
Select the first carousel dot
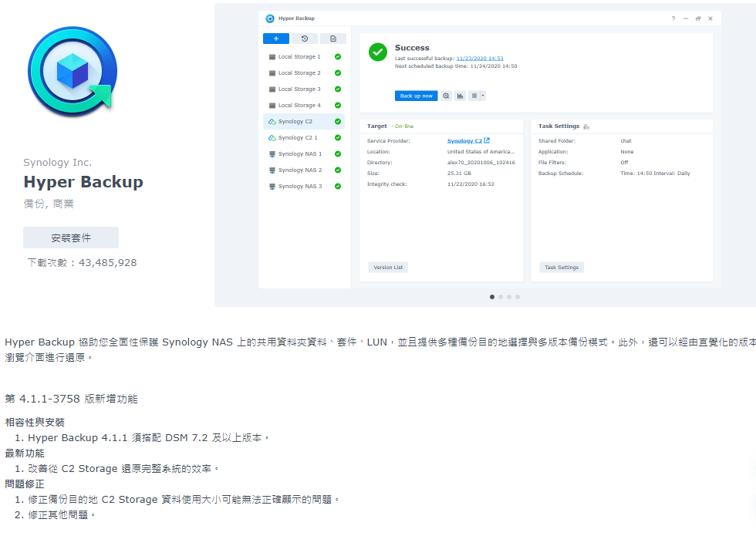click(x=492, y=297)
